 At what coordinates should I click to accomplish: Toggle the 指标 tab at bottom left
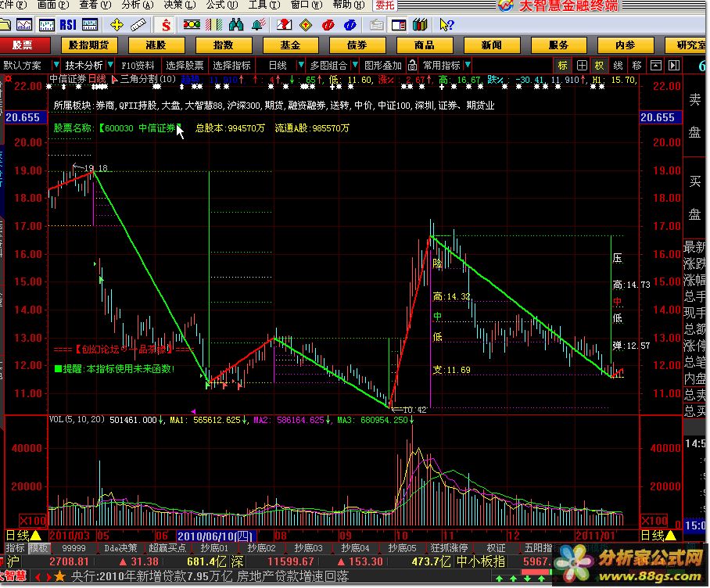coord(16,548)
